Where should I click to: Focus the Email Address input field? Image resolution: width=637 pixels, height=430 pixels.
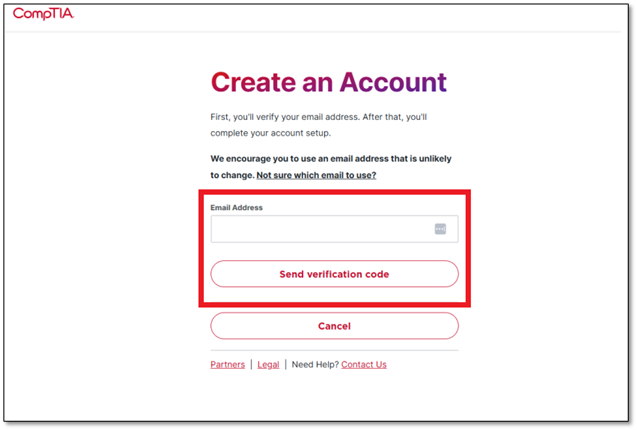click(334, 229)
